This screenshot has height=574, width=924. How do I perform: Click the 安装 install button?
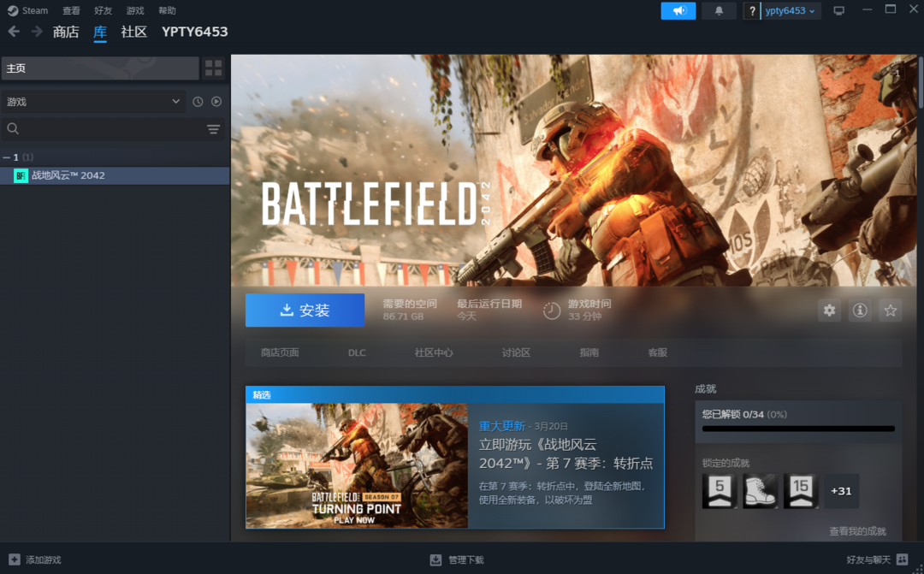[x=305, y=310]
